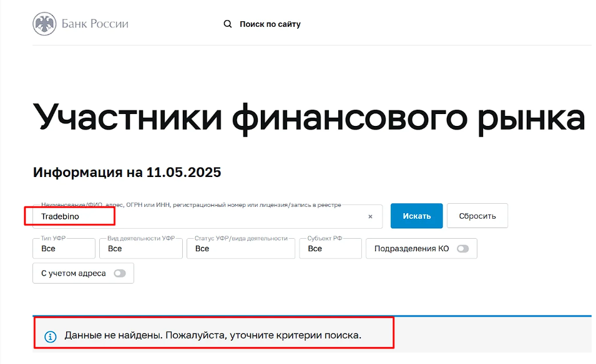Open the Статус УФР/вида деятельности dropdown
The image size is (596, 364).
241,249
